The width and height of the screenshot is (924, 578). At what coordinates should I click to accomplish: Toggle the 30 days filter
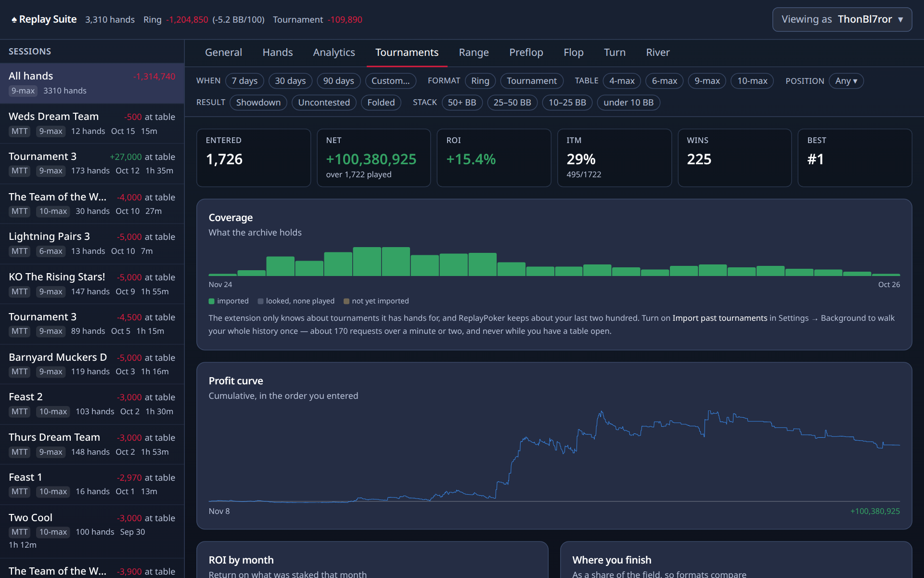click(290, 81)
